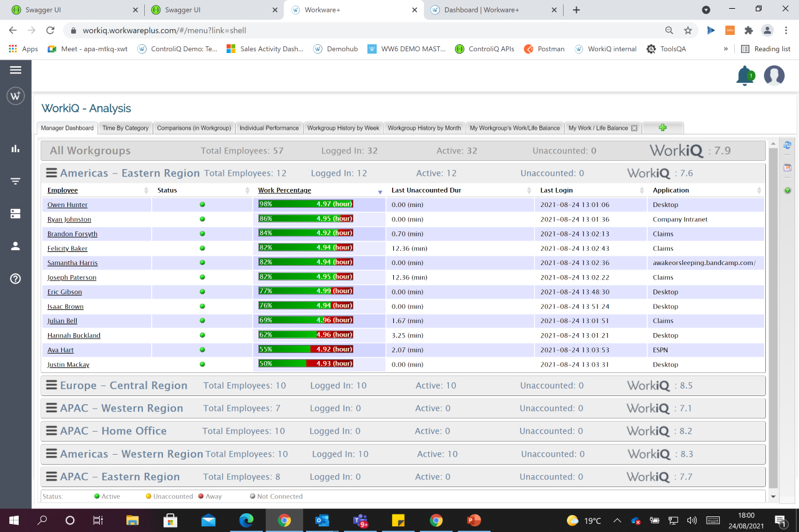Screen dimensions: 799x532
Task: Select the filter icon in the sidebar
Action: pyautogui.click(x=15, y=181)
